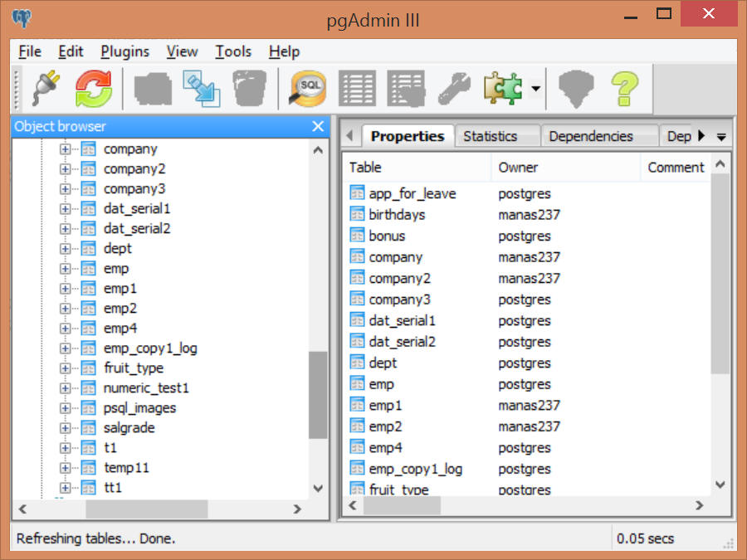
Task: Expand the emp tree node
Action: point(65,269)
